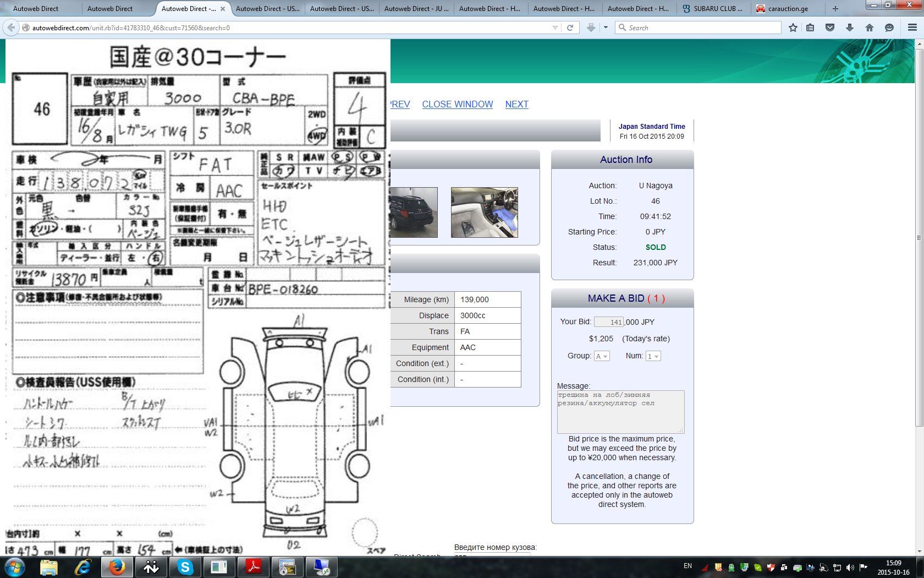924x578 pixels.
Task: Open Skype from the taskbar
Action: 185,567
